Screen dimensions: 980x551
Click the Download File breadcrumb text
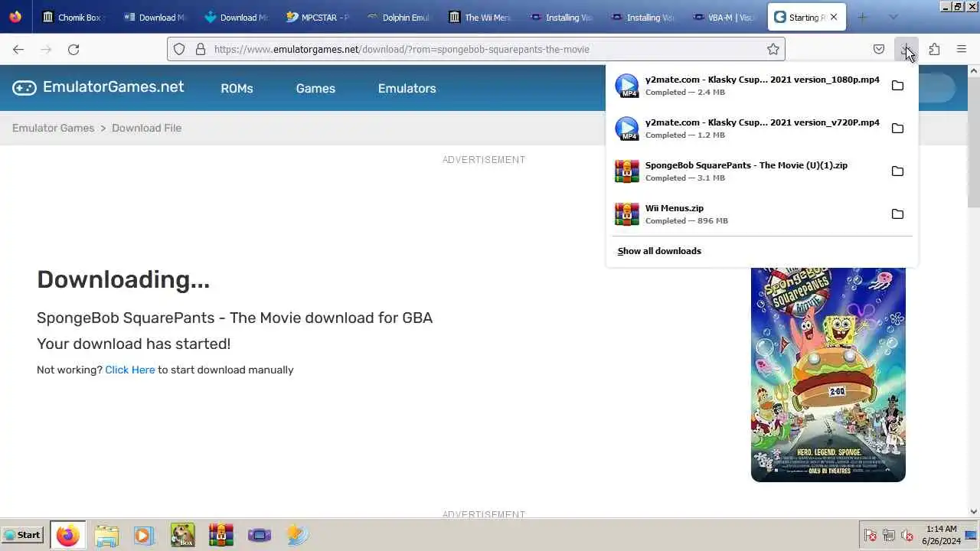click(146, 128)
